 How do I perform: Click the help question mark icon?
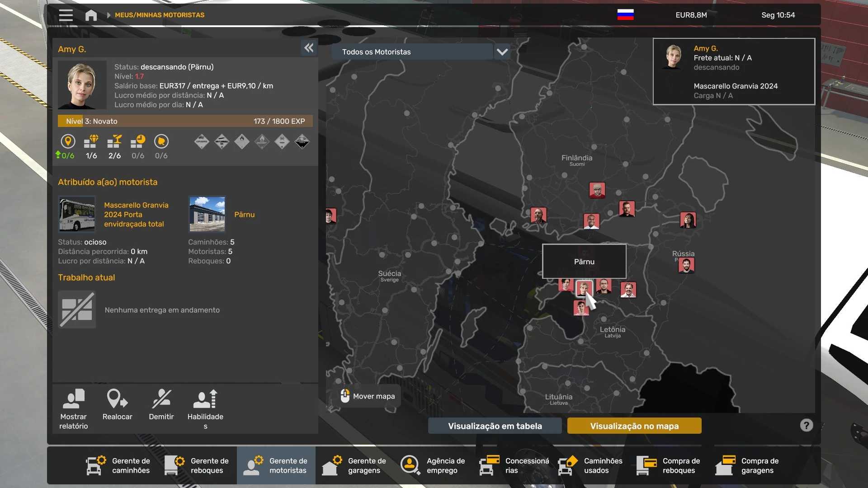[806, 425]
